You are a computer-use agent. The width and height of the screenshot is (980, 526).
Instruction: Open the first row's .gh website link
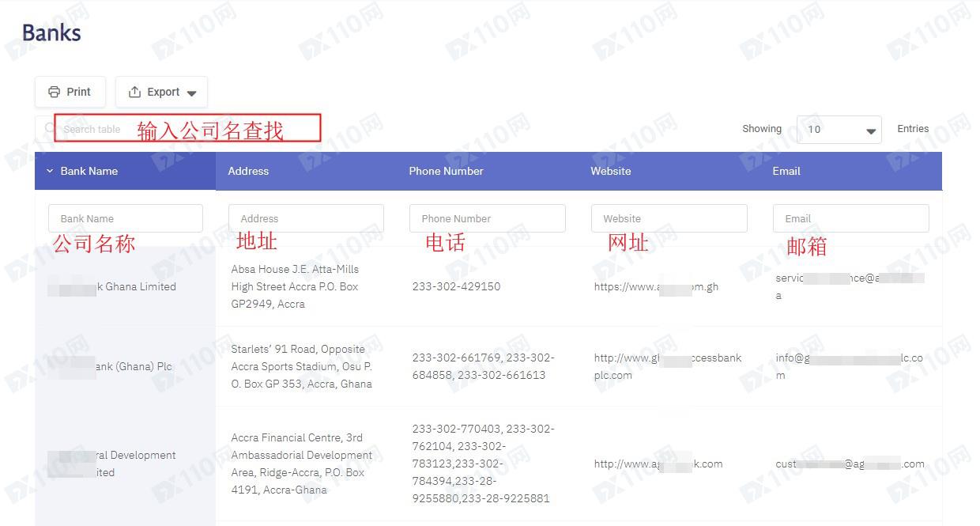point(656,287)
